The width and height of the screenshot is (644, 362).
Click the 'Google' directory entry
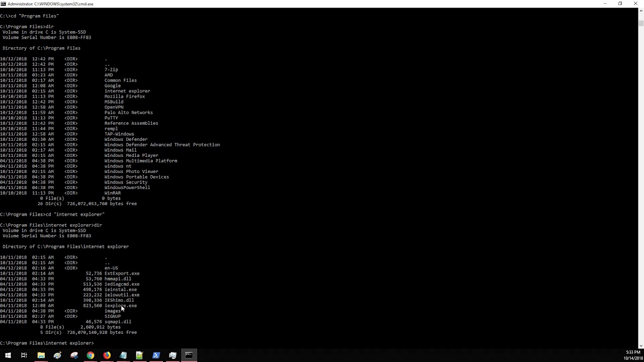pyautogui.click(x=113, y=86)
